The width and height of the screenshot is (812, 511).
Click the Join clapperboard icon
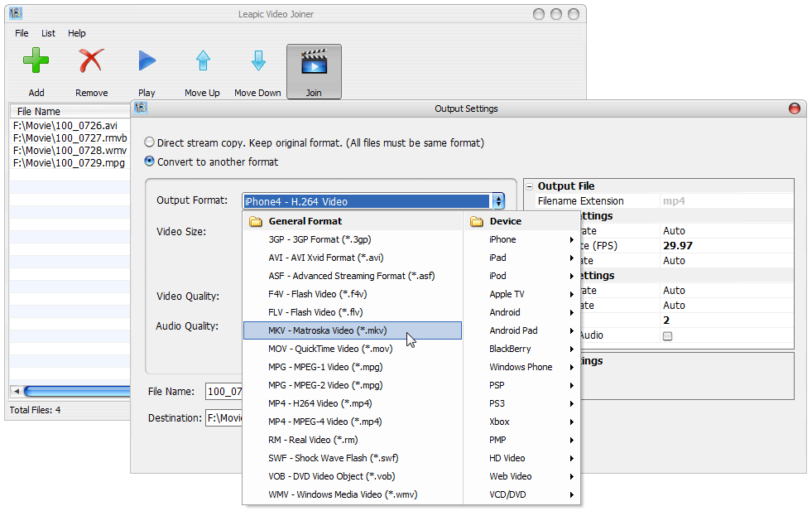[314, 63]
